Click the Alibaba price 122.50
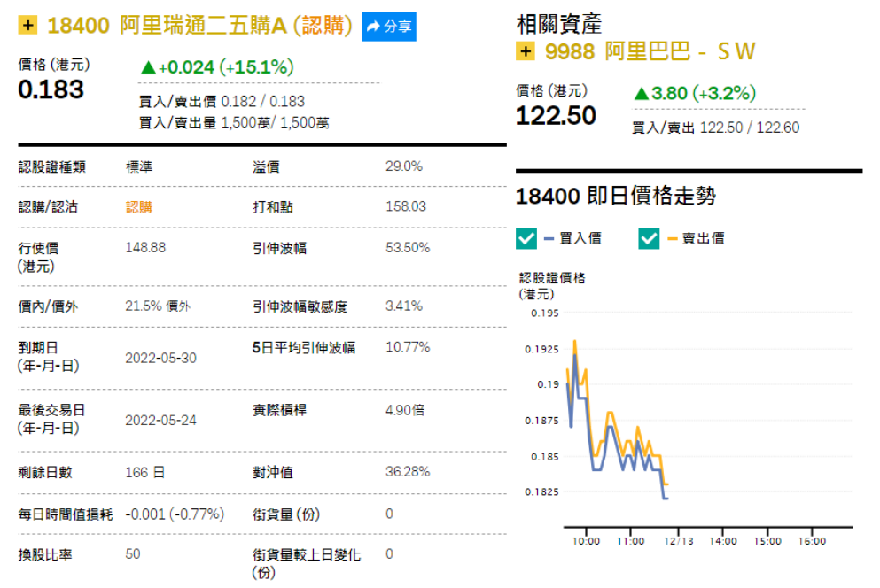This screenshot has width=880, height=588. (x=556, y=116)
